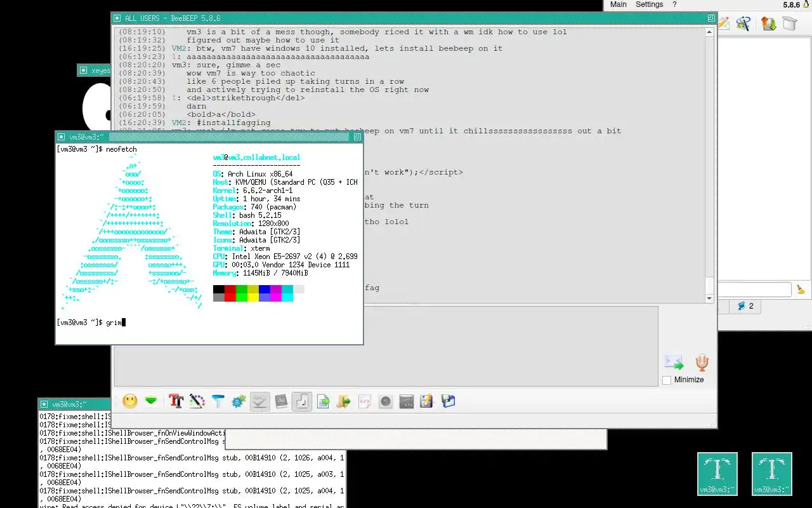The height and width of the screenshot is (508, 812).
Task: Click the gray trash bin icon in main toolbar
Action: [x=789, y=24]
